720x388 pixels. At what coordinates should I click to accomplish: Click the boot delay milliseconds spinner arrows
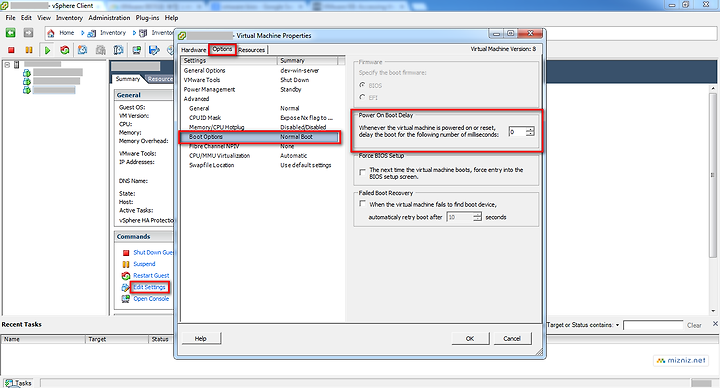530,132
